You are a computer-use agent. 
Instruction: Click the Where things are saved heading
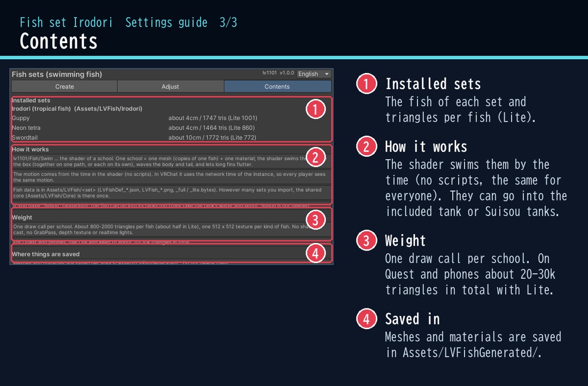[x=46, y=254]
